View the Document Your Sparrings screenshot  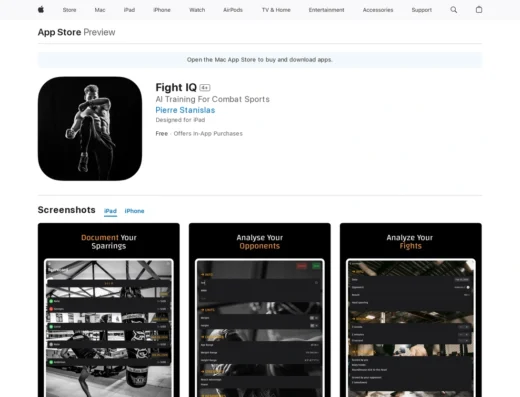tap(109, 310)
